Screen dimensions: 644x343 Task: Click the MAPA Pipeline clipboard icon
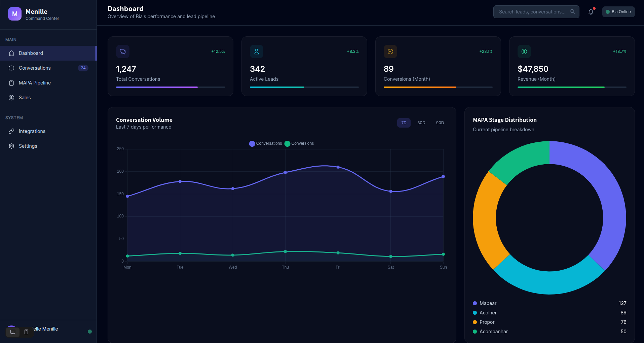coord(11,83)
